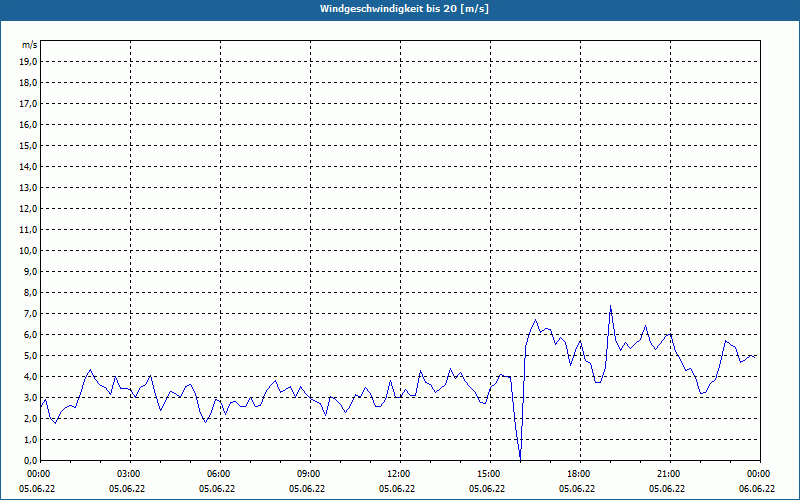Pick the "15,0" y-axis label
The image size is (800, 500).
[x=29, y=145]
